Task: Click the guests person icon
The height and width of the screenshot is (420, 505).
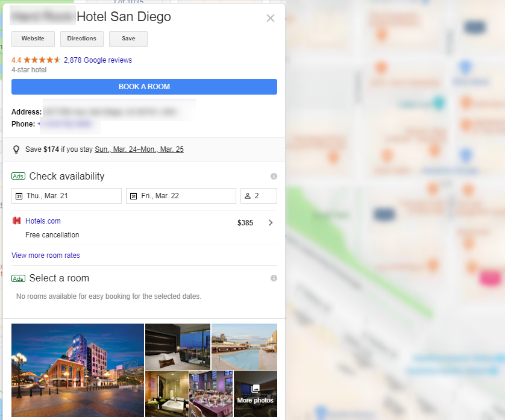Action: [248, 196]
